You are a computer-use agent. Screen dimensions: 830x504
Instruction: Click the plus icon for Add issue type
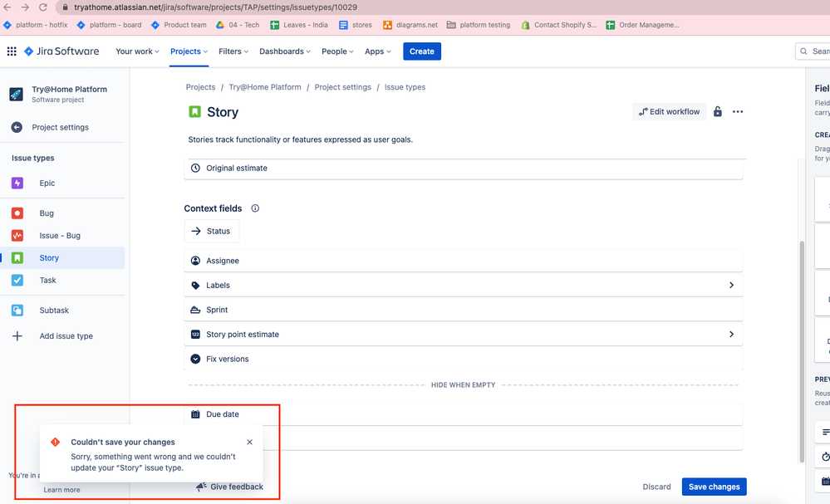pos(17,335)
